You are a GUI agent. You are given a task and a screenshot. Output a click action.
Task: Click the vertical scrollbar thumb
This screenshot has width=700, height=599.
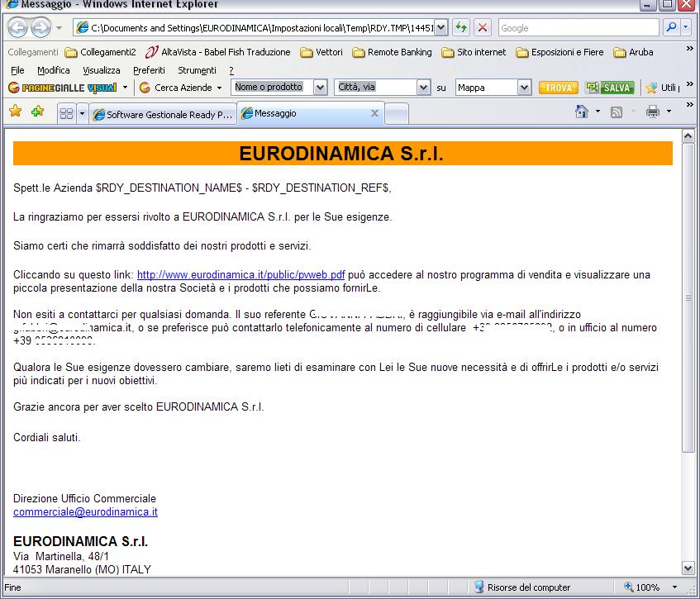(688, 297)
